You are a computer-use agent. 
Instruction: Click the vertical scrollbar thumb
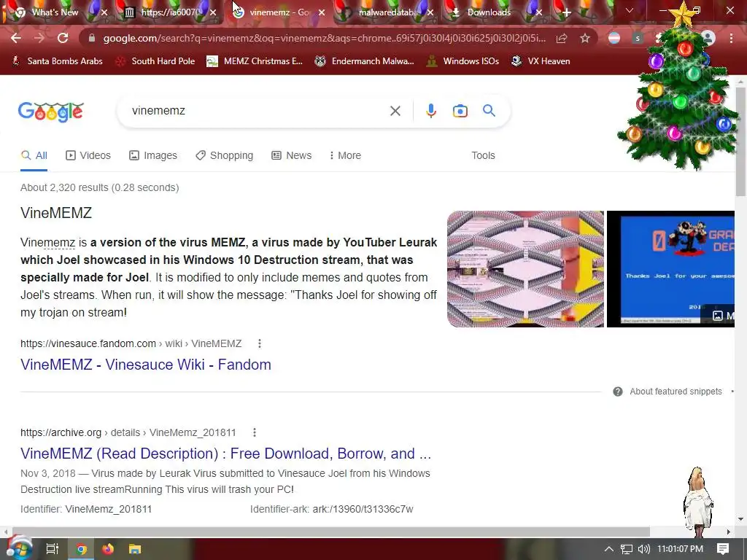point(740,141)
